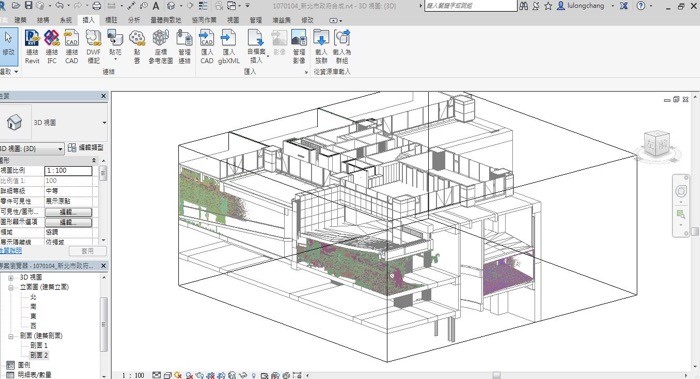
Task: Click the view's horizontal scrollbar thumb
Action: [x=496, y=375]
